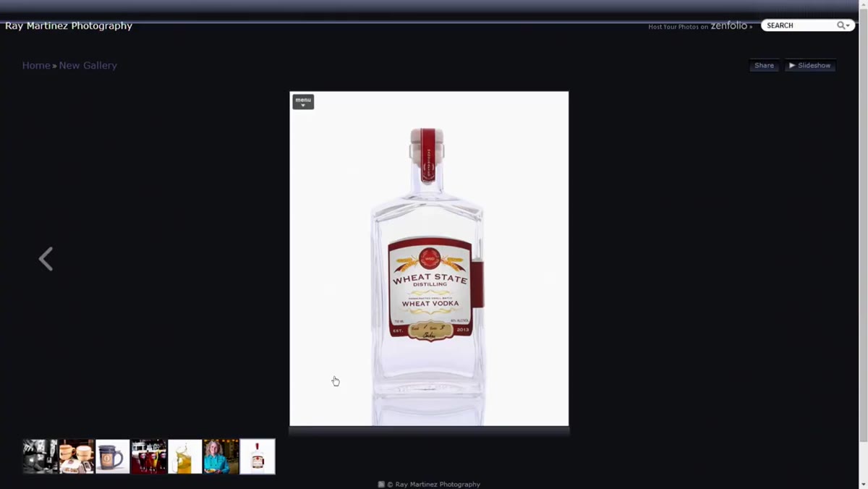Image resolution: width=868 pixels, height=489 pixels.
Task: Select the yellow drink pitcher thumbnail
Action: (x=185, y=456)
